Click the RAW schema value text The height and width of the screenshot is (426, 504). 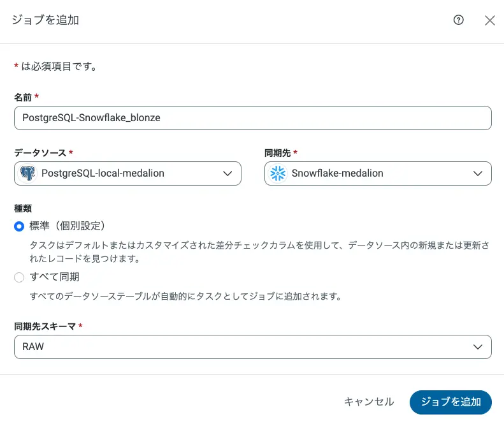(x=33, y=347)
